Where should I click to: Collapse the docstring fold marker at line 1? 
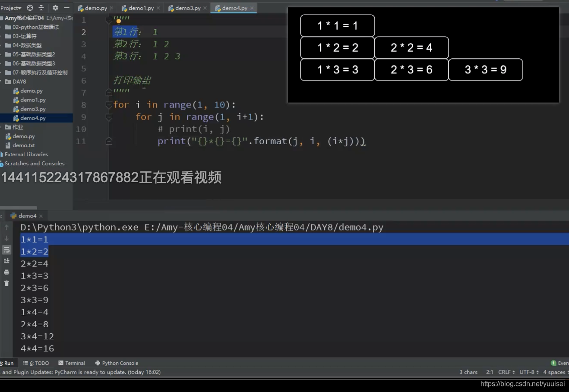point(109,20)
